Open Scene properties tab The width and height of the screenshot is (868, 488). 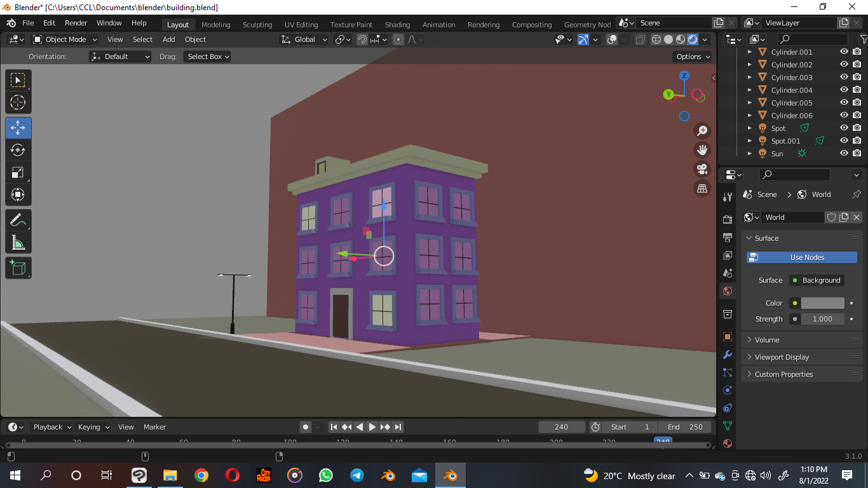tap(728, 273)
